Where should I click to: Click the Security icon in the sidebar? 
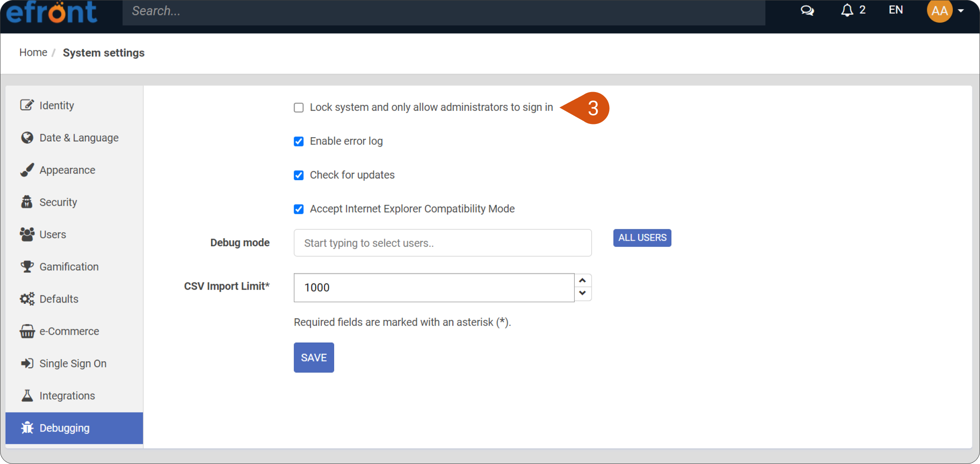(x=27, y=202)
